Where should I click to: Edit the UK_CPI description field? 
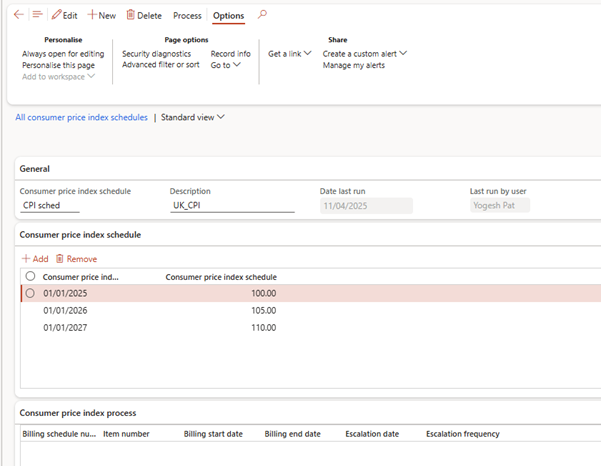pos(232,205)
